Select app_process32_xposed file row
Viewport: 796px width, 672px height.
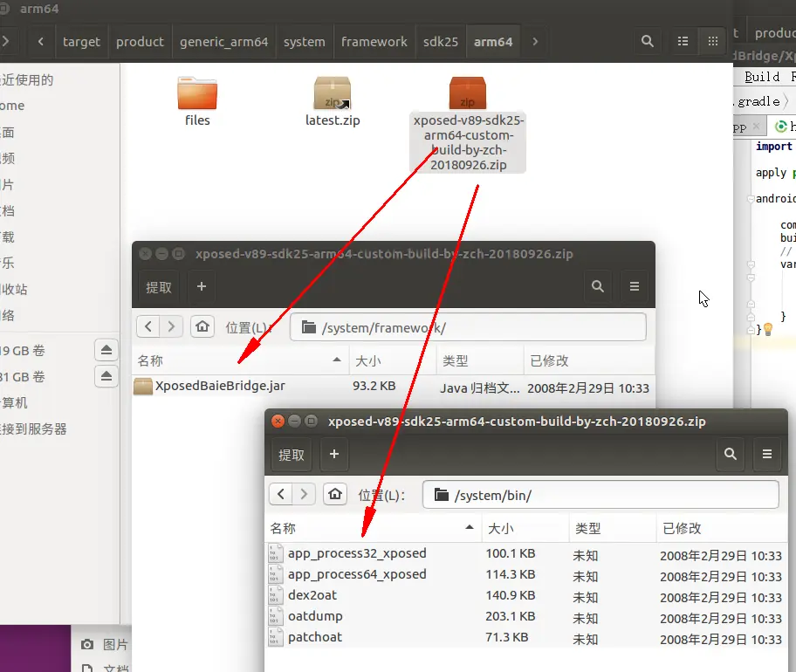tap(526, 553)
